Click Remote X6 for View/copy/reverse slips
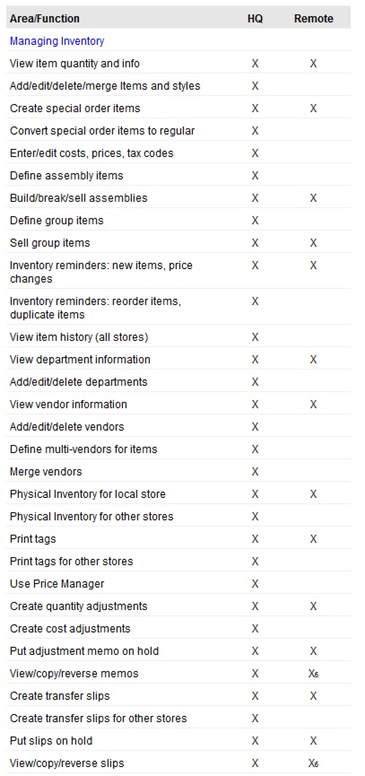Image resolution: width=365 pixels, height=776 pixels. pyautogui.click(x=314, y=764)
